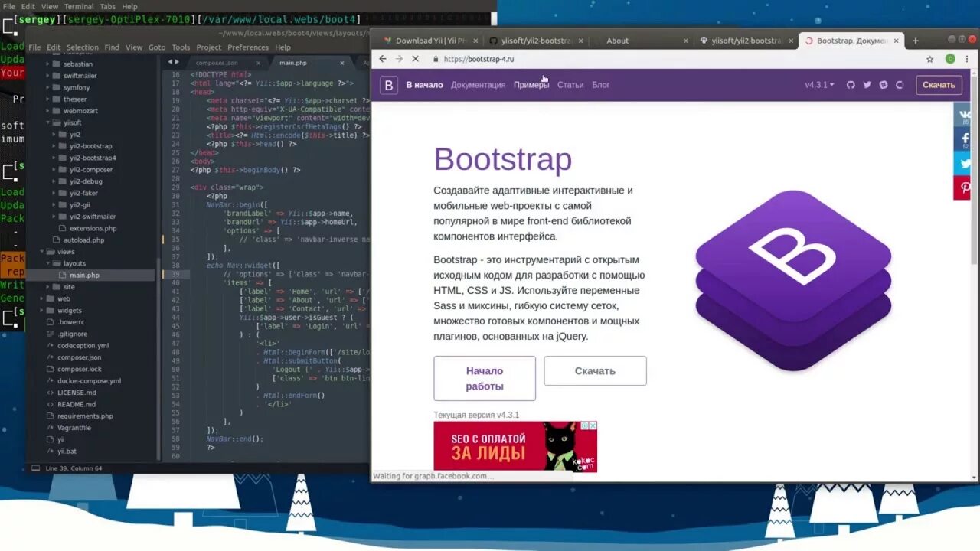The image size is (980, 551).
Task: Click the Bootstrap B logo in navbar
Action: [389, 85]
